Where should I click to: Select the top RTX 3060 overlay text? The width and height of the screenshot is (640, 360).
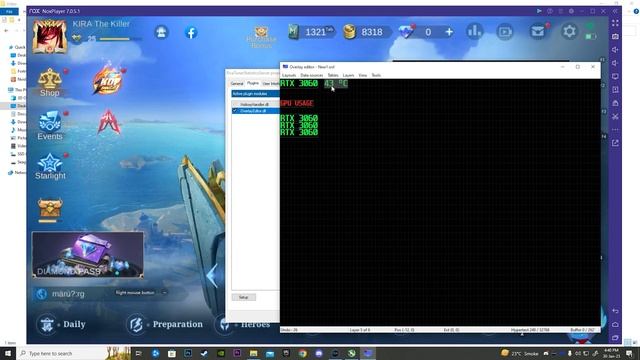pos(299,84)
